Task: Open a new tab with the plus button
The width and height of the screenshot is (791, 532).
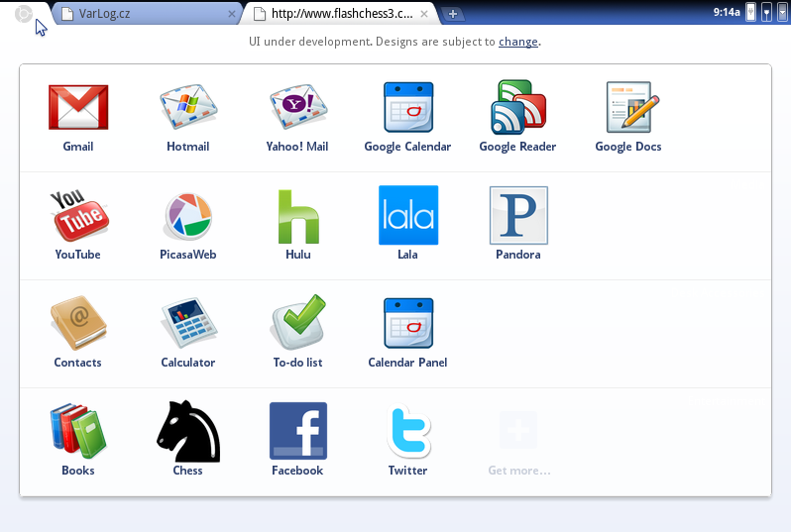Action: 453,14
